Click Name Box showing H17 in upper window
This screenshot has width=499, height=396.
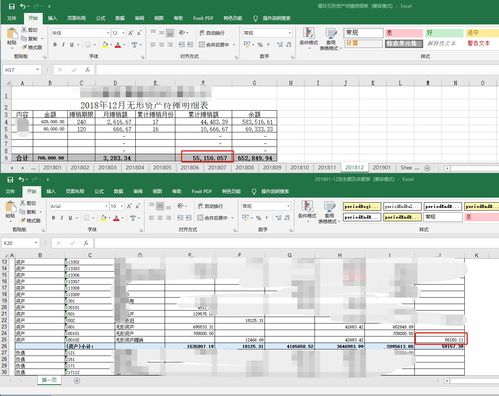(x=22, y=70)
